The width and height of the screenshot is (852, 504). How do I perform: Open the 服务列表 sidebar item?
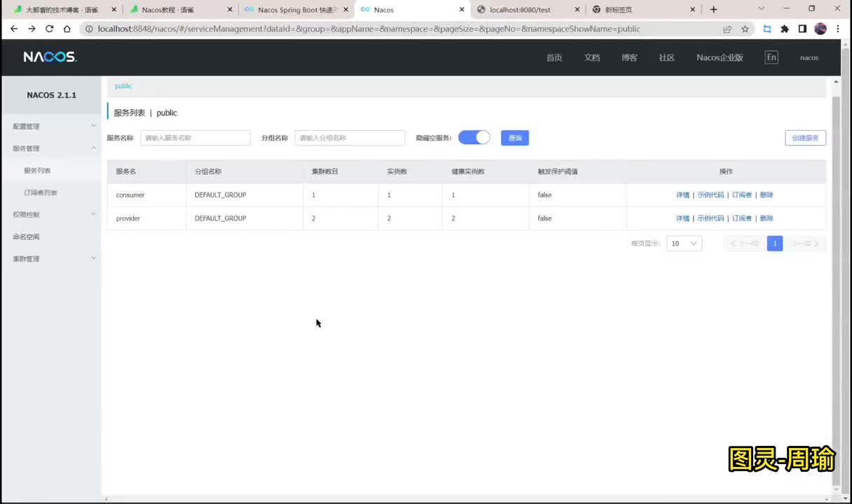[x=37, y=170]
